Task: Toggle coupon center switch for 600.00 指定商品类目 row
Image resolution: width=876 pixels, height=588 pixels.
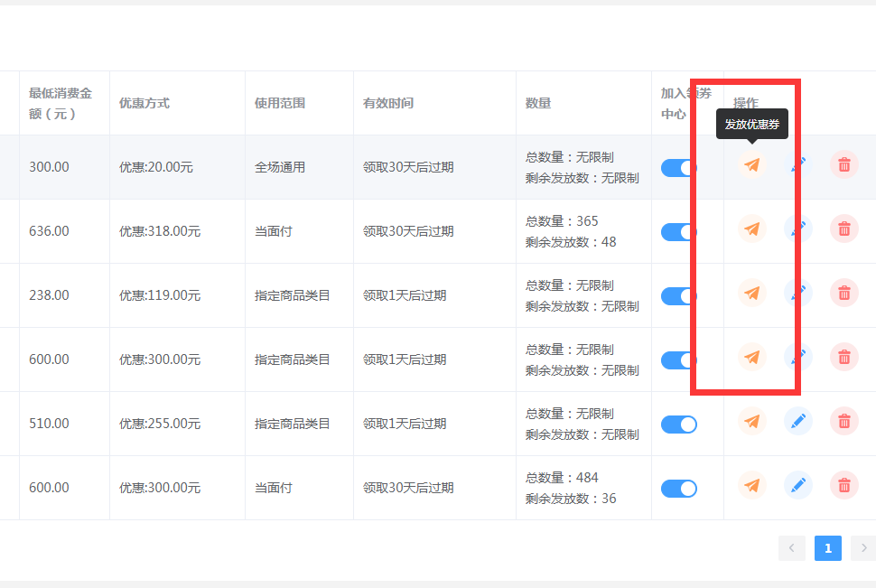Action: (x=679, y=360)
